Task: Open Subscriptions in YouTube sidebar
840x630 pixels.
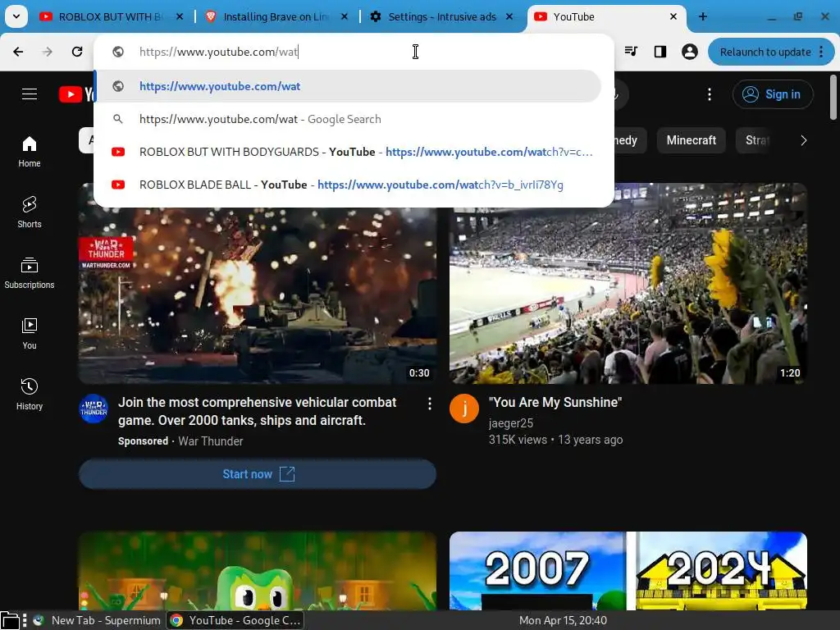Action: pos(30,273)
